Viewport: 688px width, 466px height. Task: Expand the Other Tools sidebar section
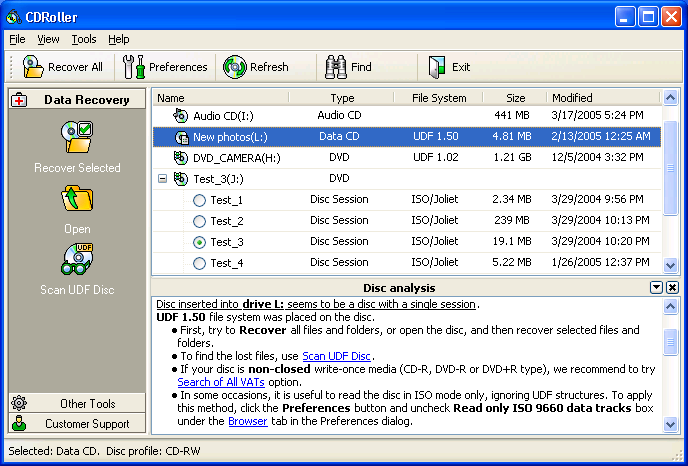(x=77, y=404)
